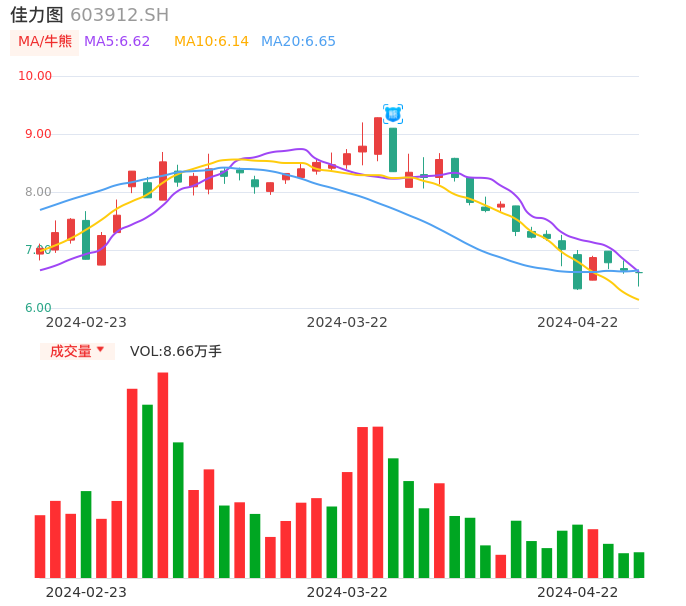Click the blue marker icon above the peak candle

393,114
